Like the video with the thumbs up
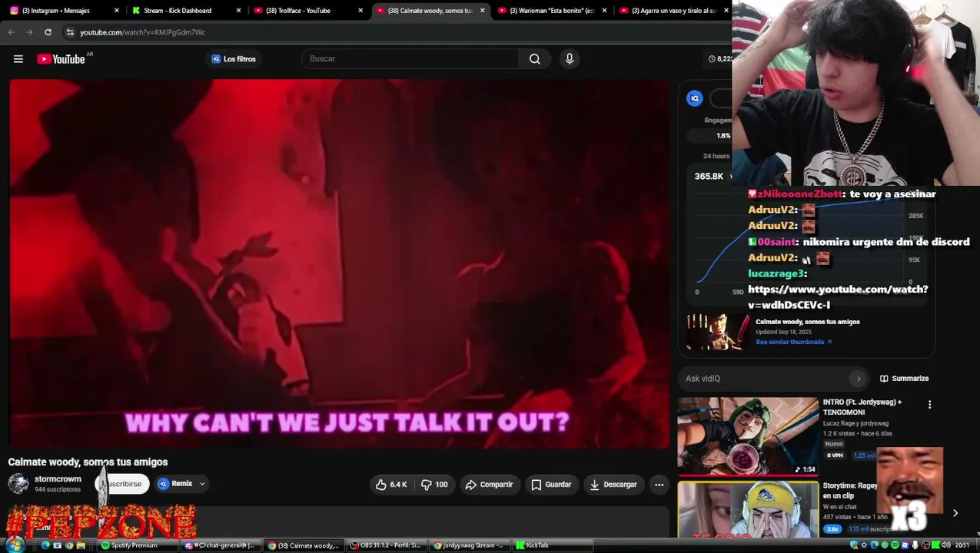 390,485
